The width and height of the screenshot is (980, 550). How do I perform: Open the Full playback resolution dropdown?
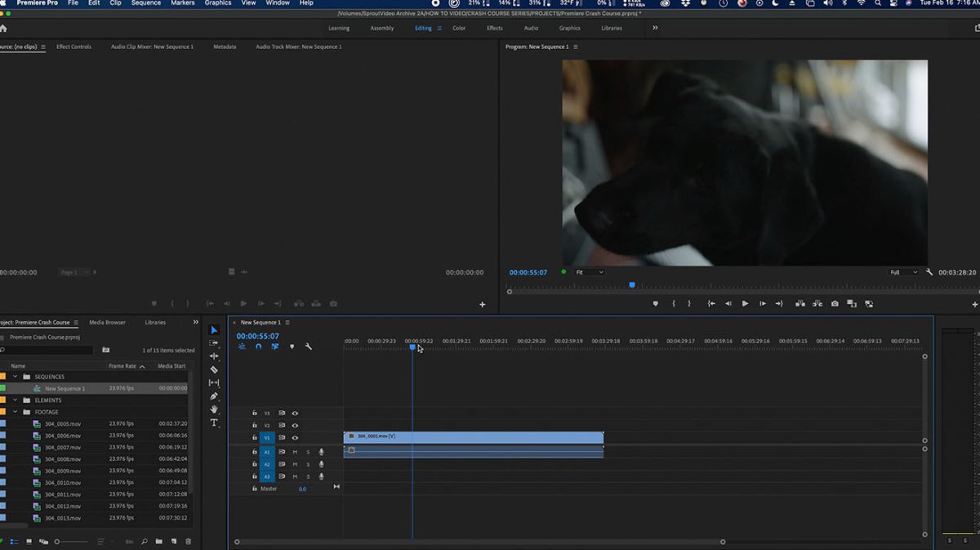click(903, 272)
